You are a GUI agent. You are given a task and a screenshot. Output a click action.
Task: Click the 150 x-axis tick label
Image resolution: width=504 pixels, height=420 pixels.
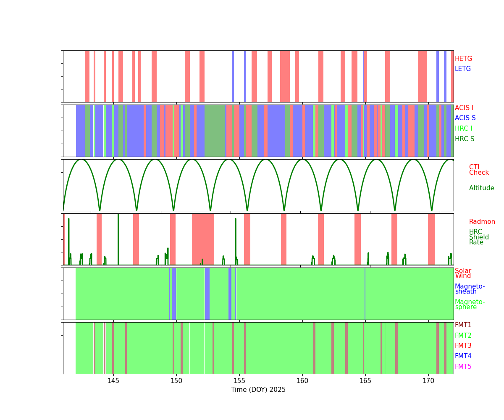(x=176, y=381)
